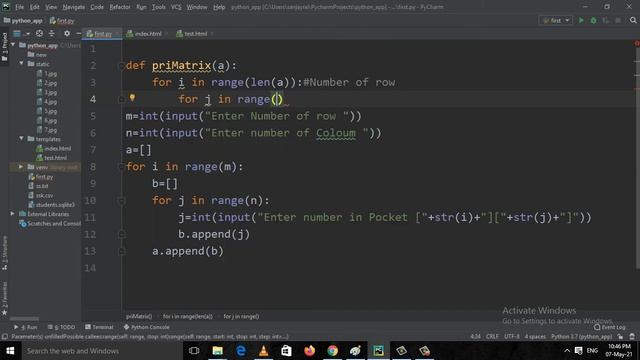This screenshot has width=640, height=360.
Task: Open the VCS menu
Action: tap(176, 7)
